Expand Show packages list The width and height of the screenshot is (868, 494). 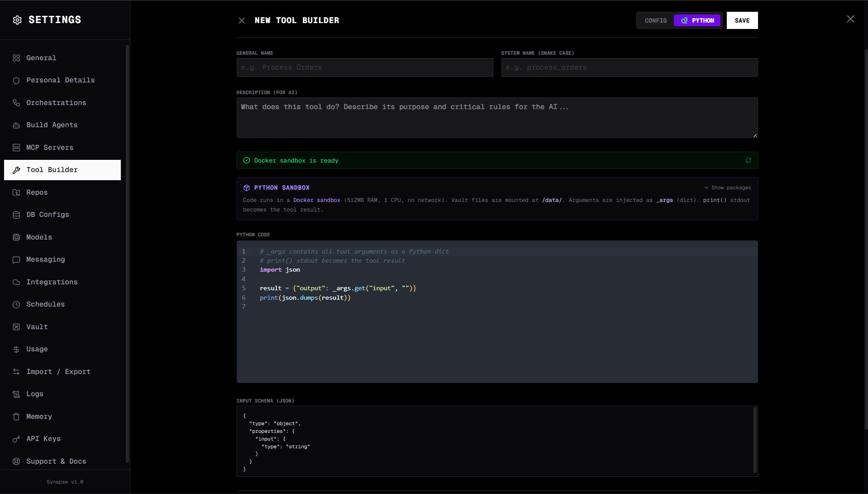[727, 187]
